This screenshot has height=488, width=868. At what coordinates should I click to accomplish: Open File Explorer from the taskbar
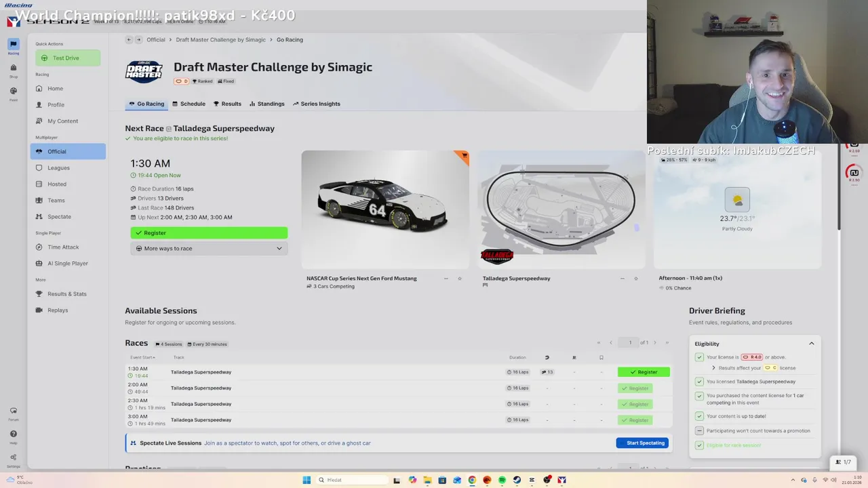point(427,480)
